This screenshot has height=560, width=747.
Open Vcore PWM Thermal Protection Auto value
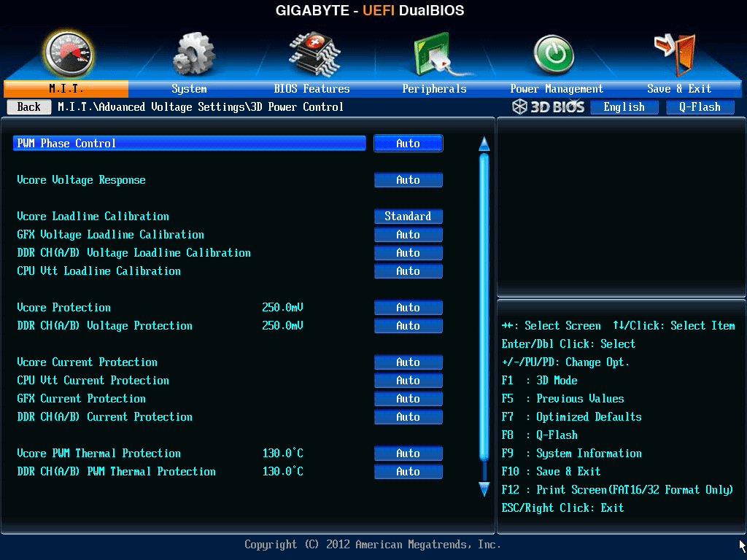[409, 454]
